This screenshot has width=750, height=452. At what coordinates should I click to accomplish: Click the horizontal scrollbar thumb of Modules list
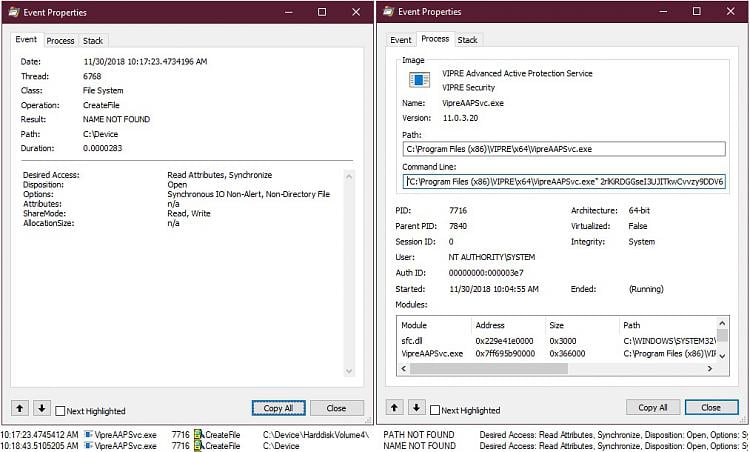click(x=488, y=368)
